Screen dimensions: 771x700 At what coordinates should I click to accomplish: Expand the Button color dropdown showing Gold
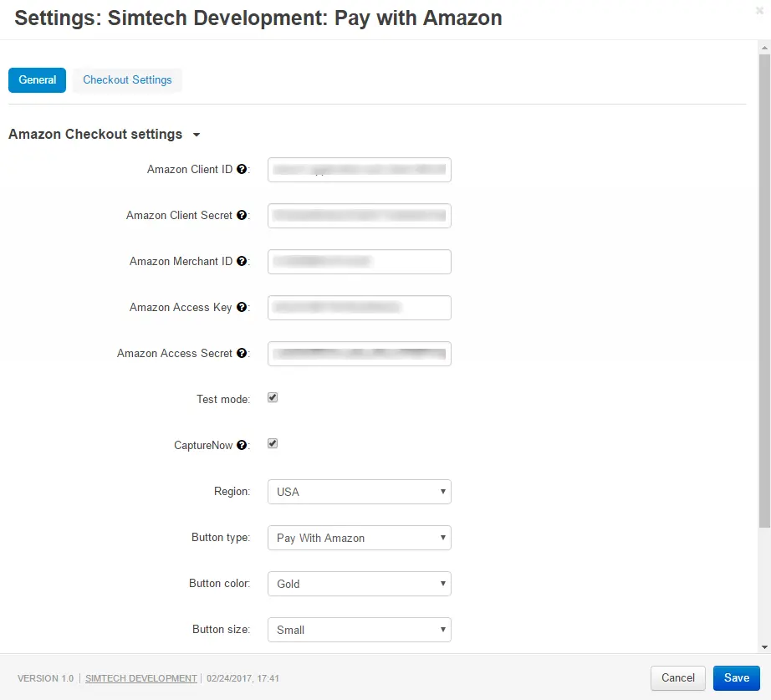pos(359,584)
